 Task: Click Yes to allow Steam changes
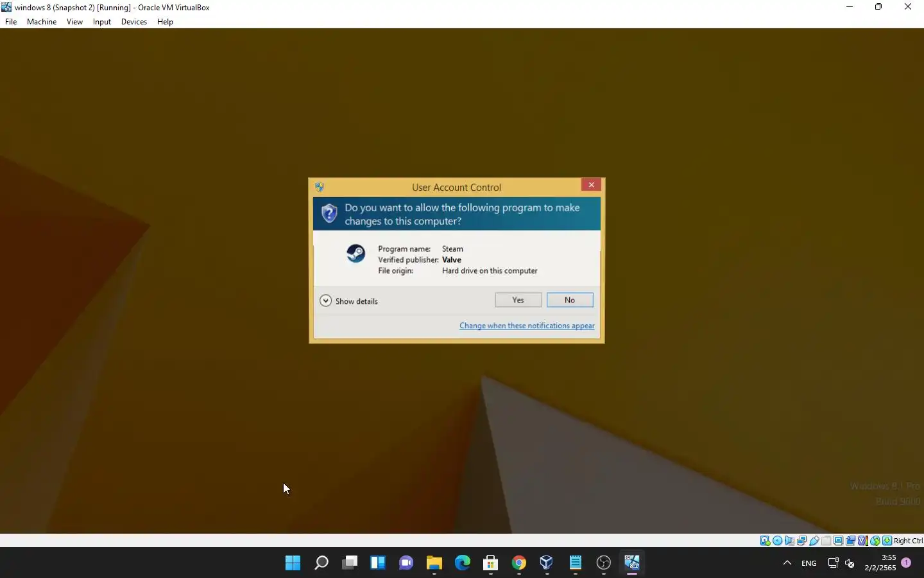(518, 300)
